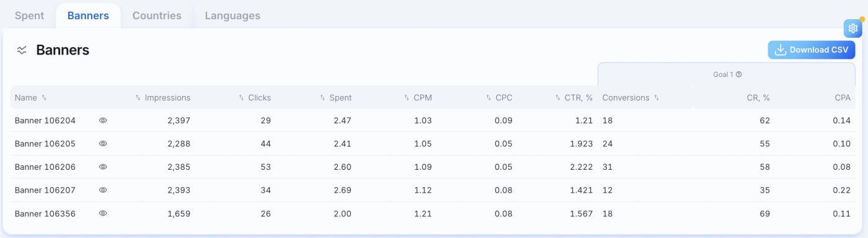This screenshot has width=868, height=238.
Task: Click clicks value 53
Action: click(265, 167)
